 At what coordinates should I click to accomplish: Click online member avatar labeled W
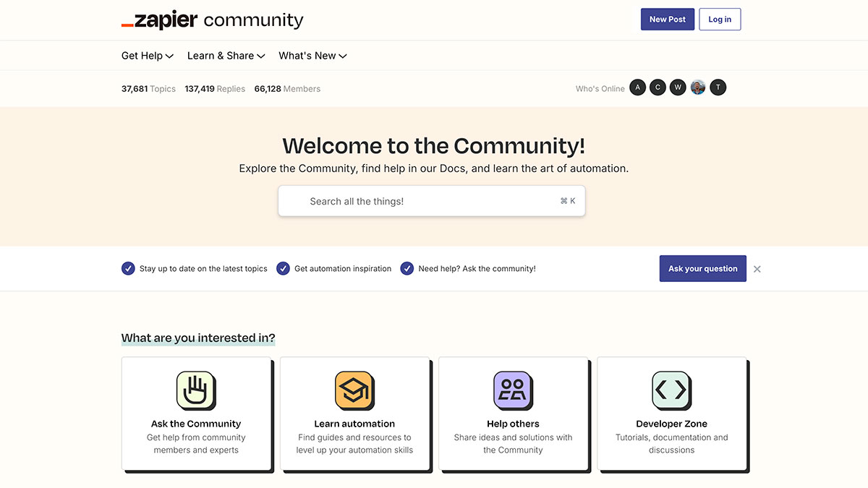coord(678,87)
